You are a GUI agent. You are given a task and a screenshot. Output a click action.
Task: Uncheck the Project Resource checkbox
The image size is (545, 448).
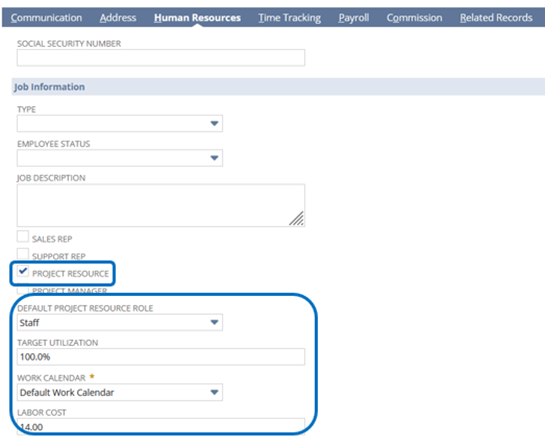pyautogui.click(x=23, y=271)
